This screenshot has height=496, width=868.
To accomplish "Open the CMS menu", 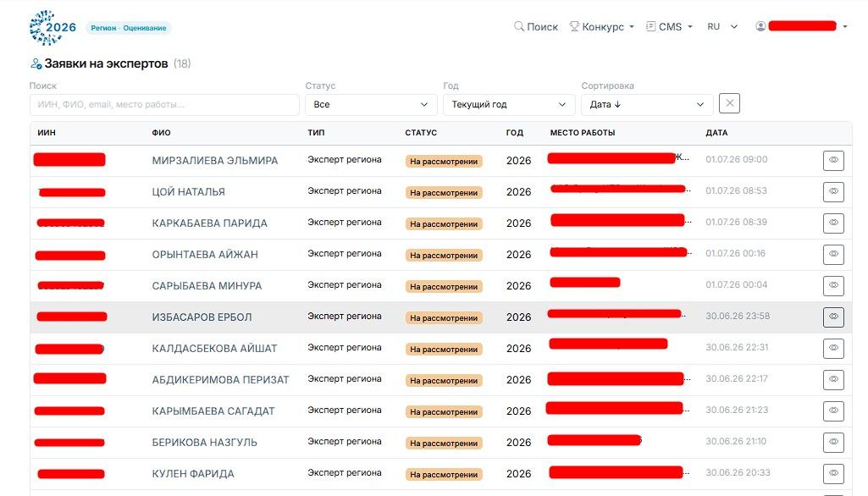I will tap(669, 26).
